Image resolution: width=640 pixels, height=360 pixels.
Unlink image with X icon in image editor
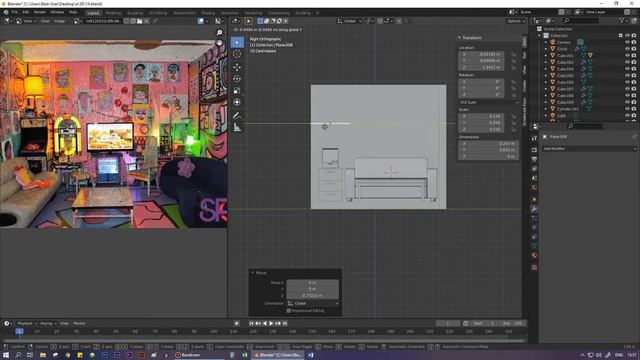146,21
